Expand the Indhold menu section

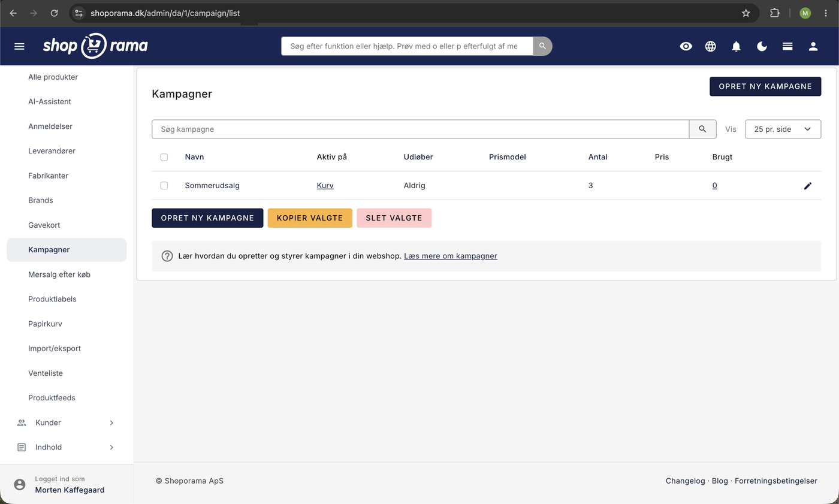[67, 447]
